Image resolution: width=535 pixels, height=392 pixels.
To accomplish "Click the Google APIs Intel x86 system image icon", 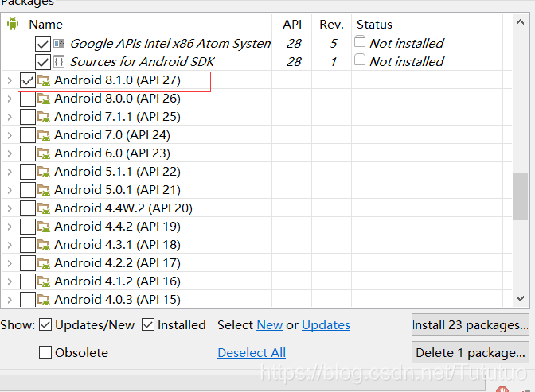I will pos(59,43).
